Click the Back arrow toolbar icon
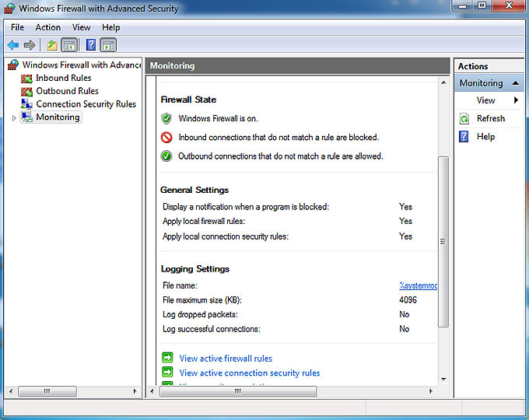The height and width of the screenshot is (420, 529). 13,45
